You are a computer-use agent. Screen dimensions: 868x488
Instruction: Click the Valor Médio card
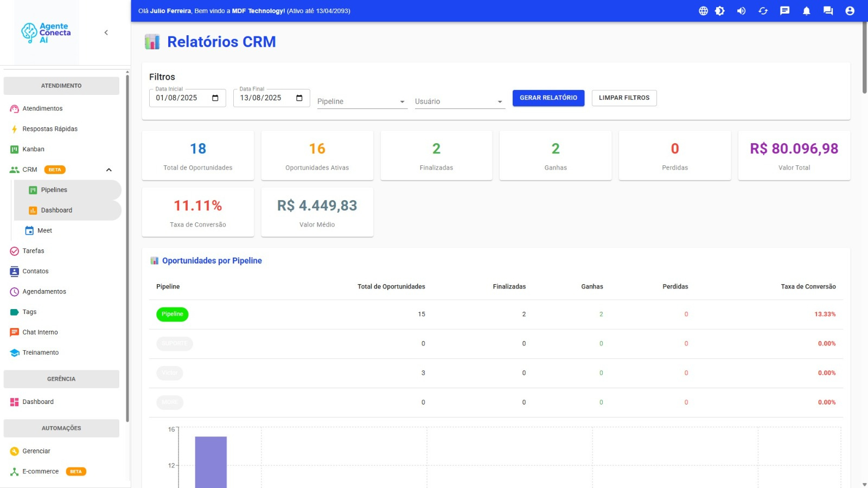(x=317, y=213)
